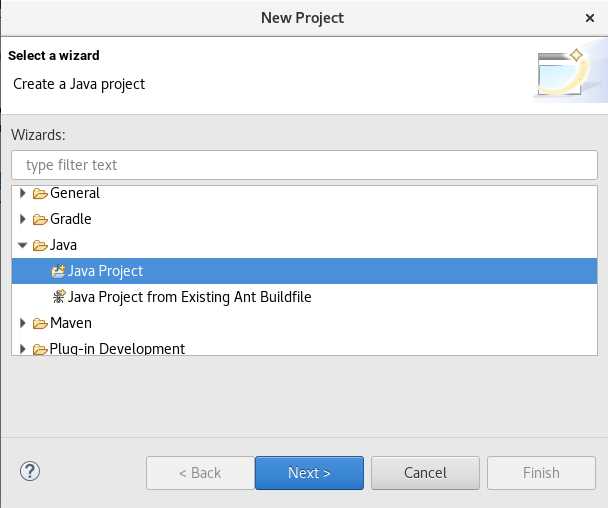Click the Java Project wizard icon

[x=58, y=271]
